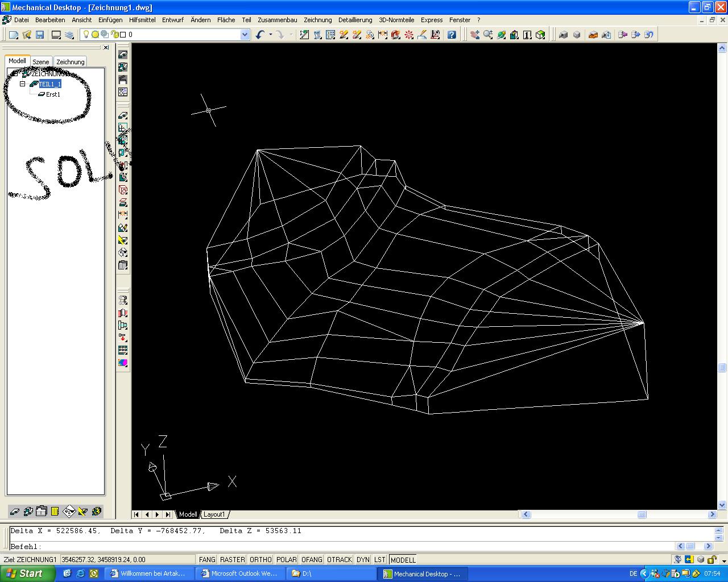The width and height of the screenshot is (728, 582).
Task: Toggle DYN dynamic input
Action: (x=363, y=560)
